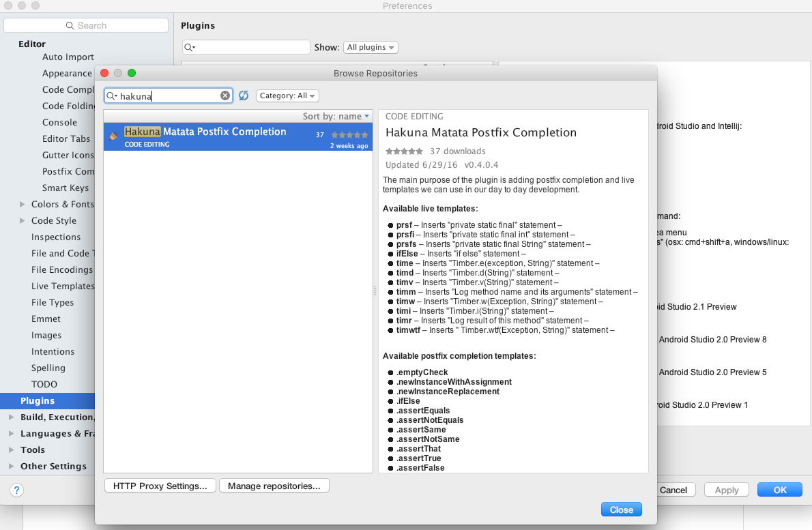Click the Updated 6/29/16 text
Image resolution: width=812 pixels, height=530 pixels.
[x=422, y=165]
